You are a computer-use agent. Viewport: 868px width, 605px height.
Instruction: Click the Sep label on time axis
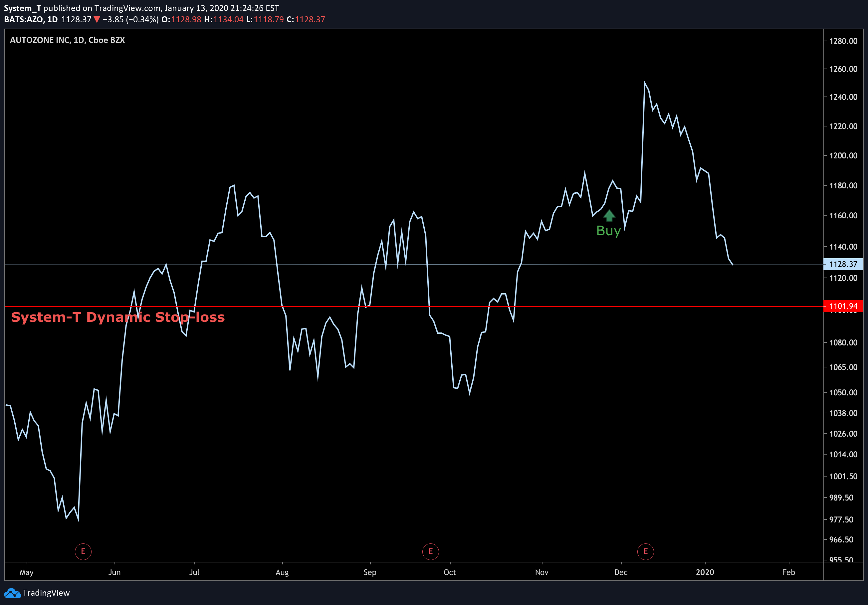(370, 572)
